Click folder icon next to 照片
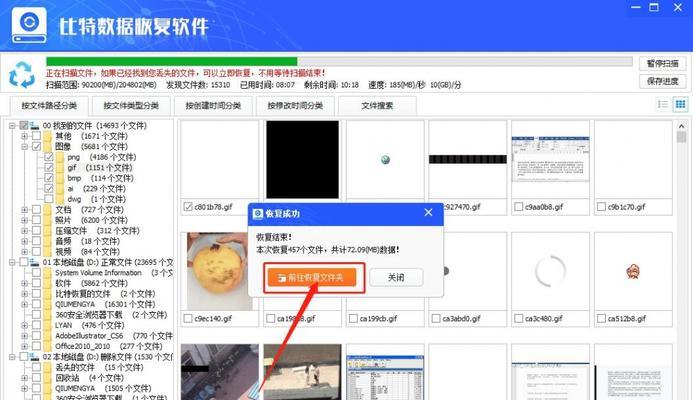Viewport: 693px width, 400px height. [48, 220]
